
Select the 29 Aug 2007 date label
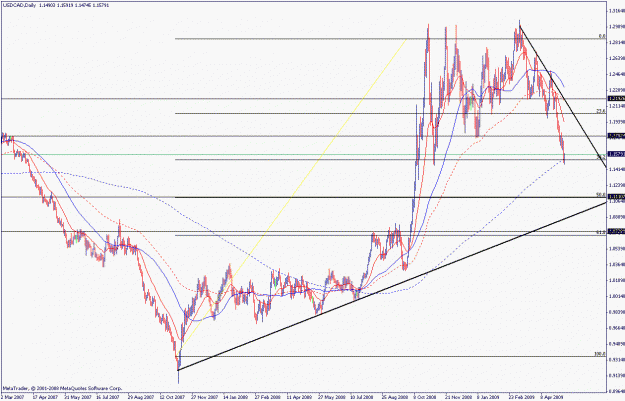tap(140, 397)
